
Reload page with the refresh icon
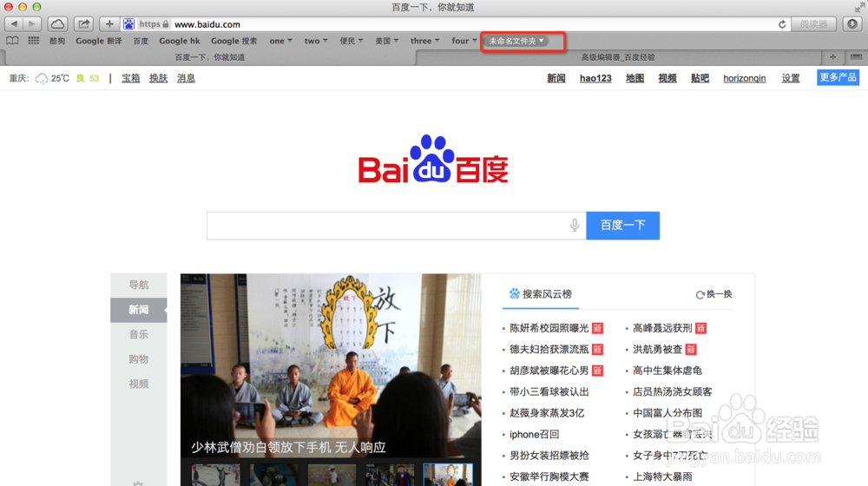click(782, 24)
